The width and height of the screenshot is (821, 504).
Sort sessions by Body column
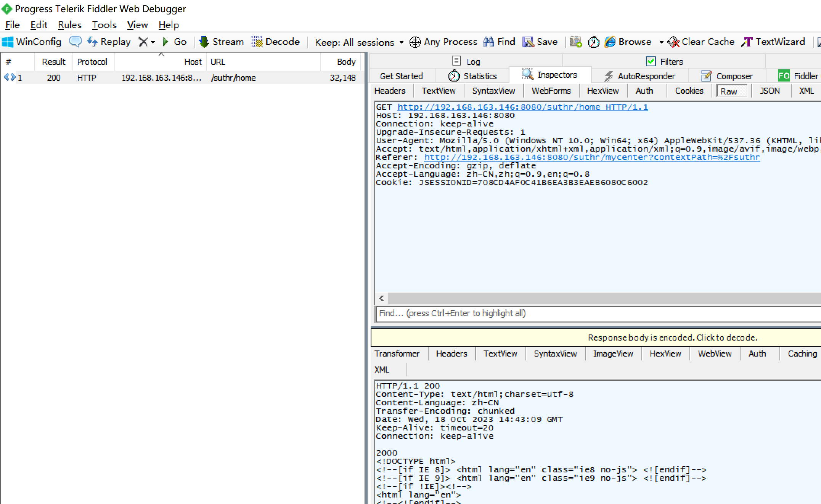[x=340, y=62]
